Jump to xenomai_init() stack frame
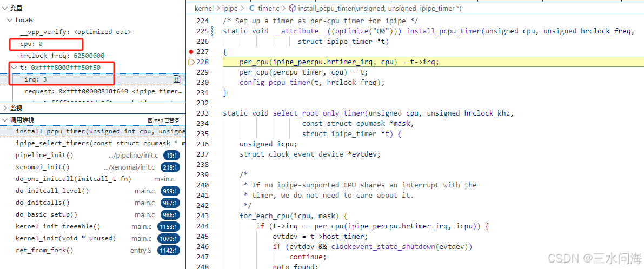Screen dimensions: 644x269 point(93,167)
